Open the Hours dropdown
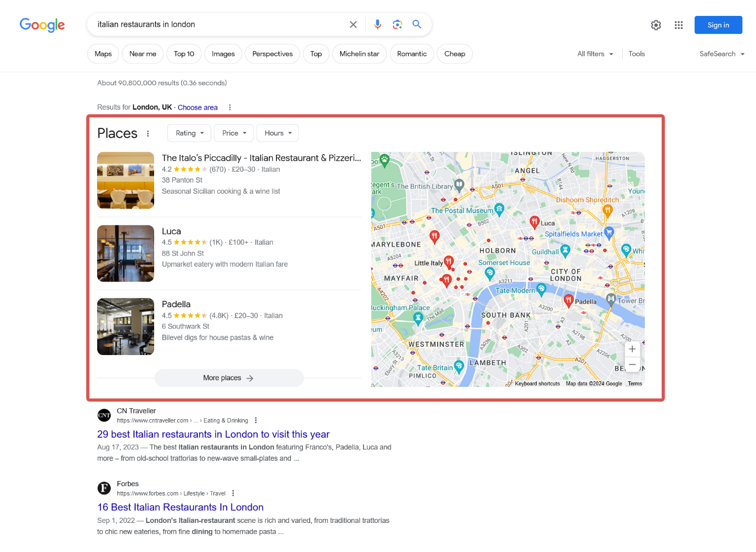The height and width of the screenshot is (552, 756). 277,133
